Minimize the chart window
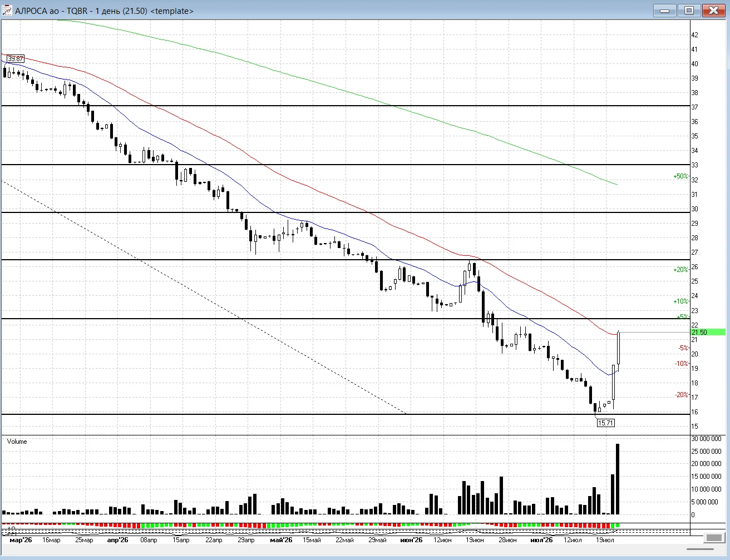Screen dimensions: 730x560 [665, 10]
